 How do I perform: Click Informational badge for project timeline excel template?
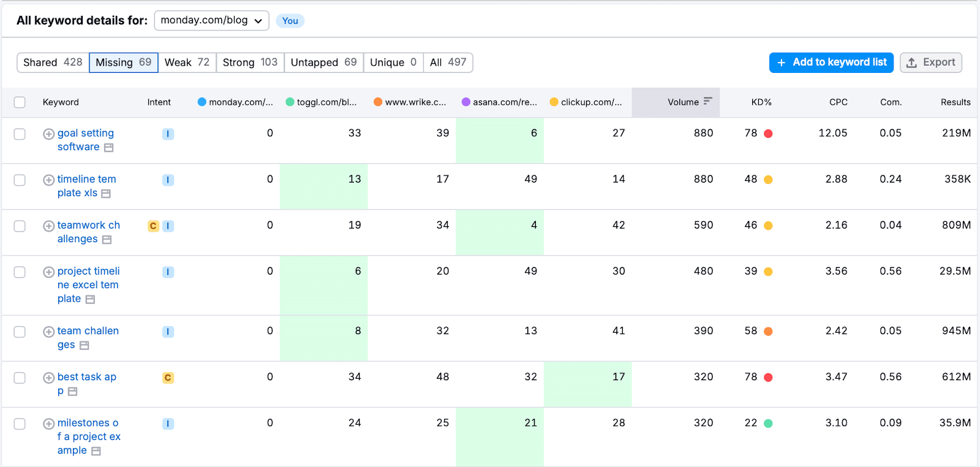tap(168, 271)
